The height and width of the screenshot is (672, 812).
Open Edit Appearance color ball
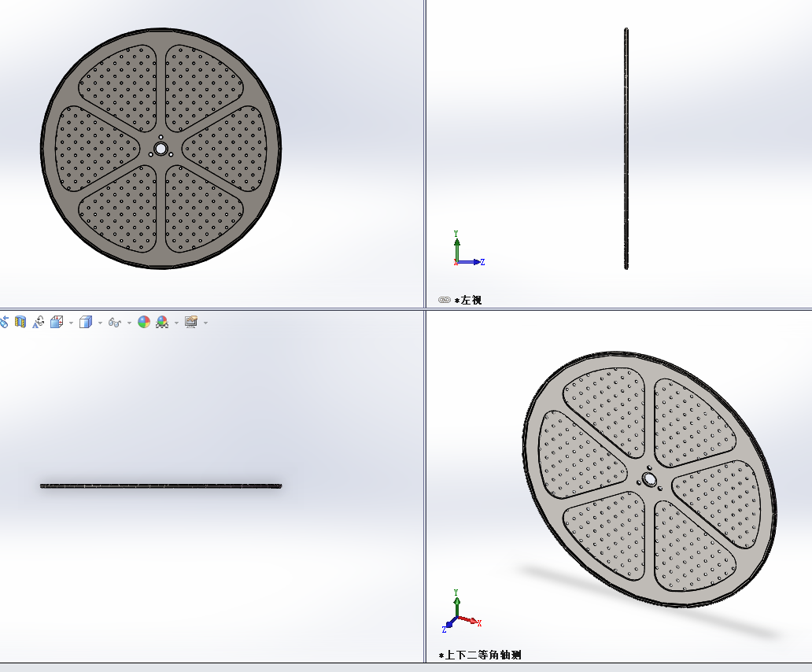[x=144, y=322]
